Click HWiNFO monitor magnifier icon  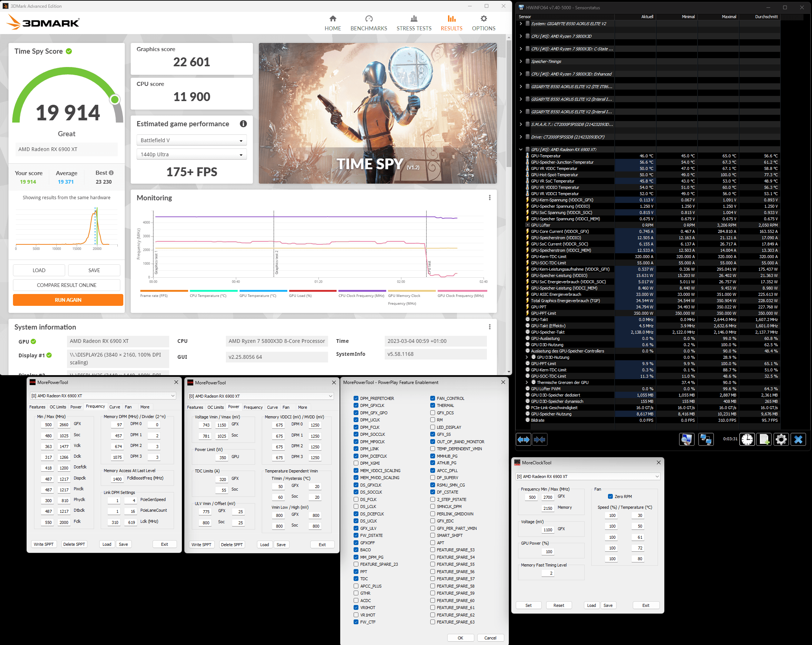pos(686,440)
